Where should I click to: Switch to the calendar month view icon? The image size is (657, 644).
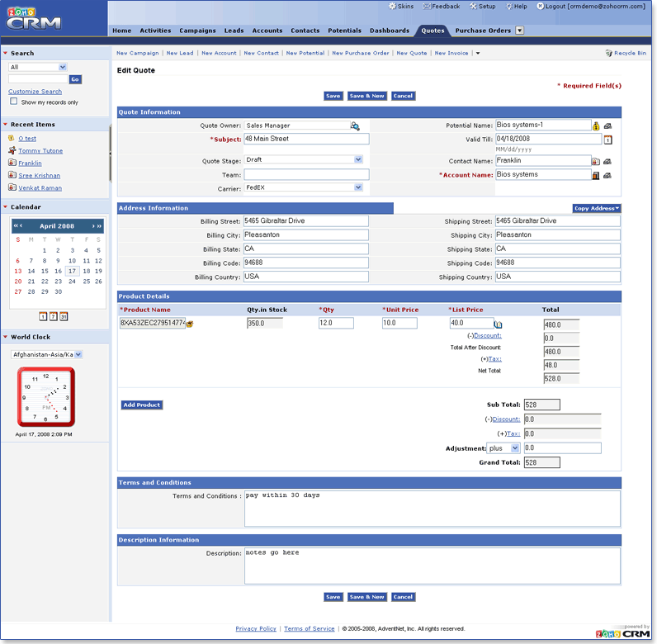(x=64, y=316)
